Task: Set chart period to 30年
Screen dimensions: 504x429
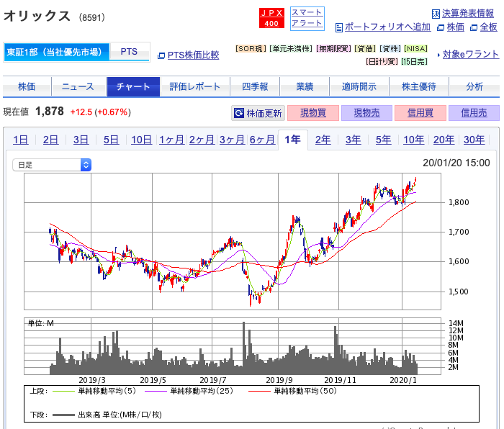Action: tap(474, 140)
